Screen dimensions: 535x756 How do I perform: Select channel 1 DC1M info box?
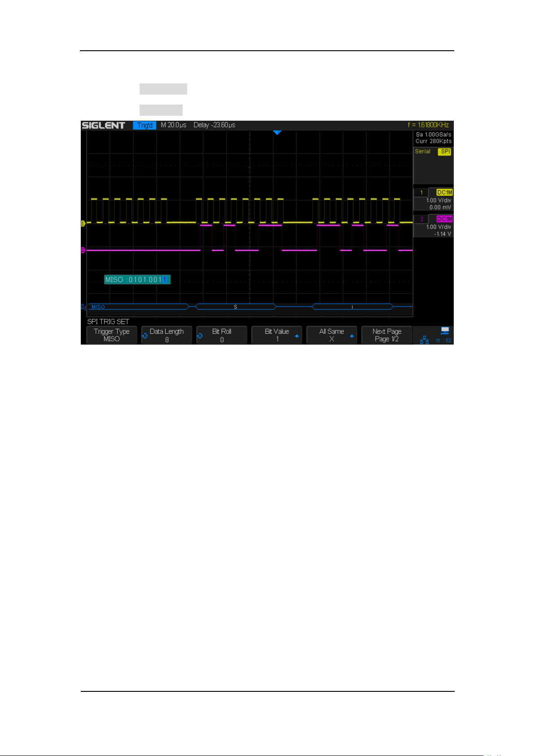click(434, 200)
